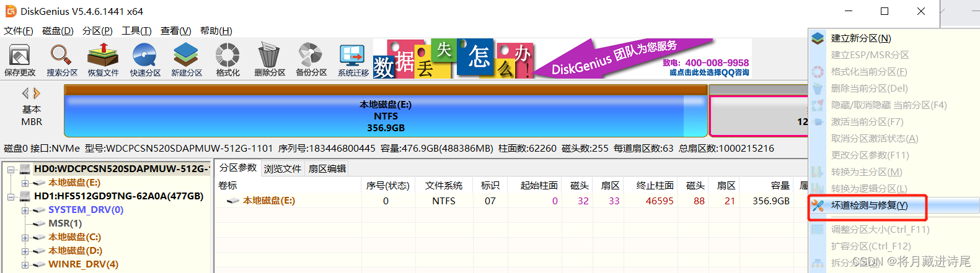The width and height of the screenshot is (980, 273).
Task: Open the 帮助(H) menu
Action: (216, 31)
